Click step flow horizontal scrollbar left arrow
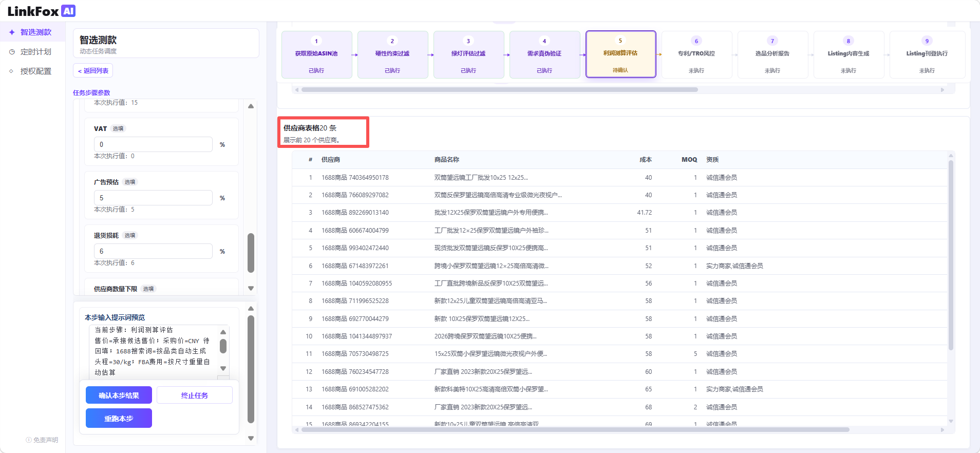 point(297,90)
